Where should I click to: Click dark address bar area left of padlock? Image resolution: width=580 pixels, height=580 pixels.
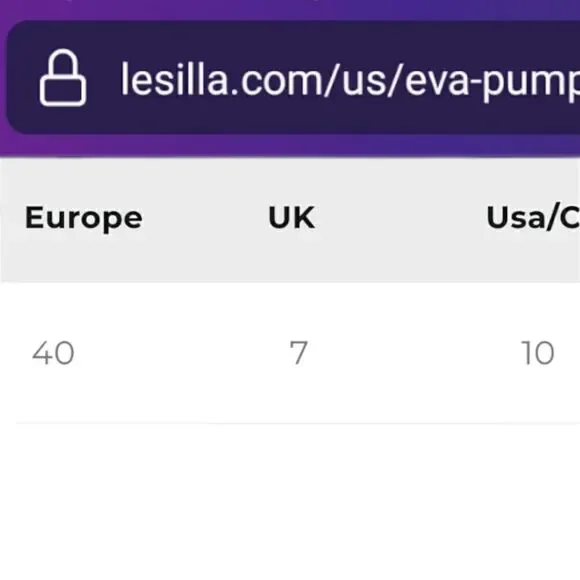[23, 78]
